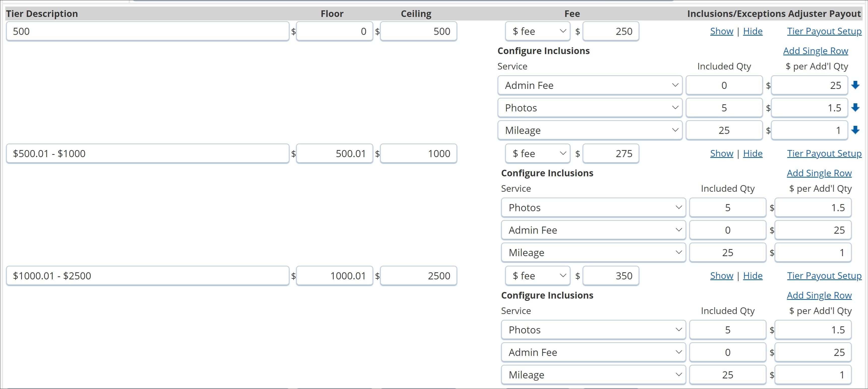
Task: Open Photos service dropdown in $1000.01 - $2500 tier
Action: [x=593, y=330]
